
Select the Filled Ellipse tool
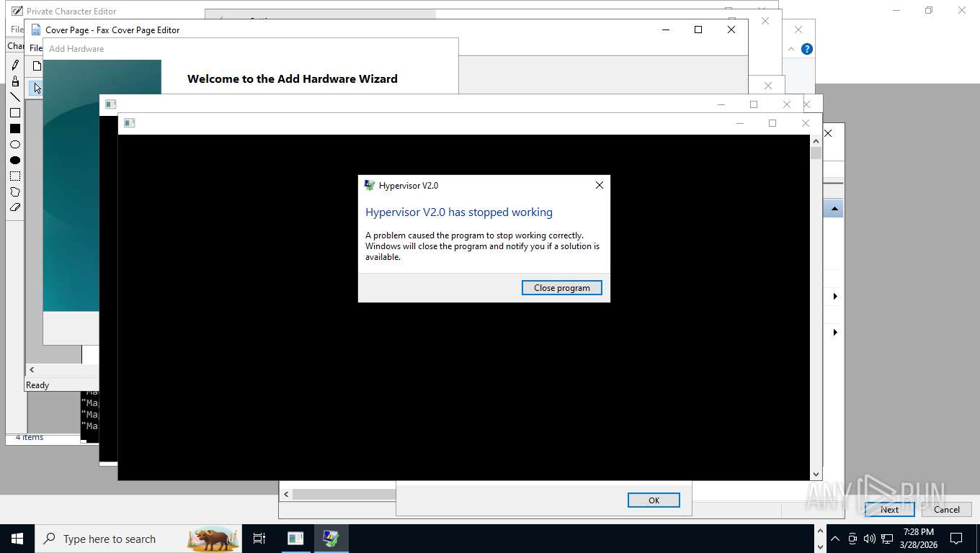pos(15,160)
